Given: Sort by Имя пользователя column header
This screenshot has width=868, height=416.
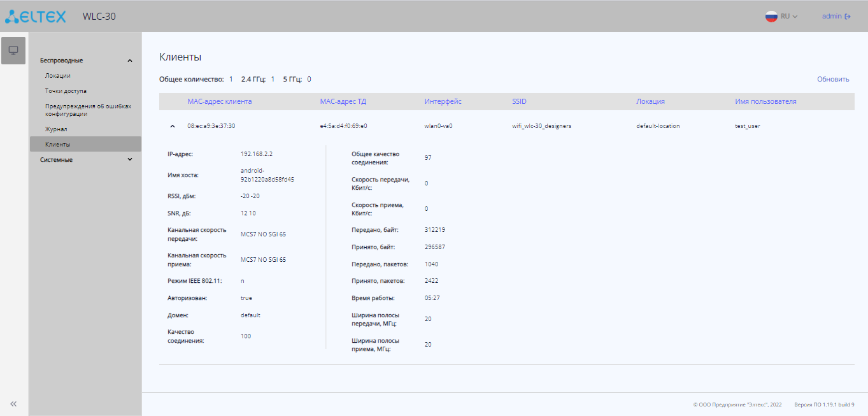Looking at the screenshot, I should pos(765,101).
